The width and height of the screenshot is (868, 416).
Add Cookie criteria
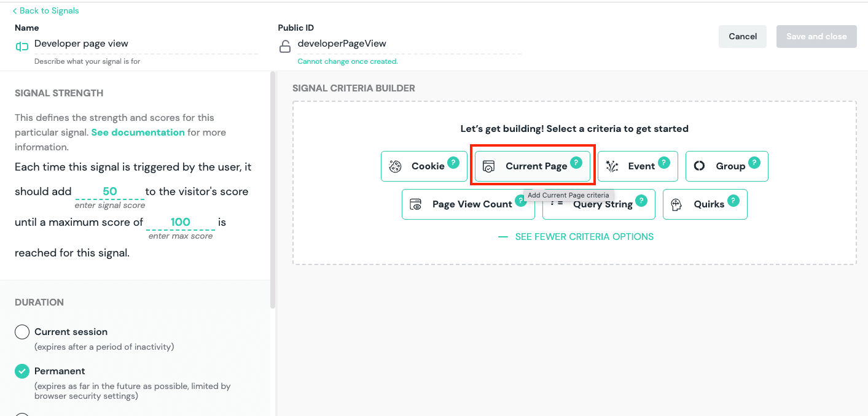424,166
